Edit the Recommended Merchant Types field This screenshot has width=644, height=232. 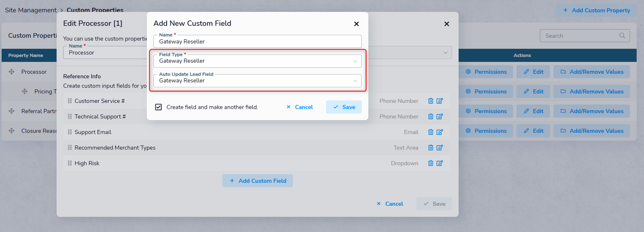pyautogui.click(x=440, y=148)
